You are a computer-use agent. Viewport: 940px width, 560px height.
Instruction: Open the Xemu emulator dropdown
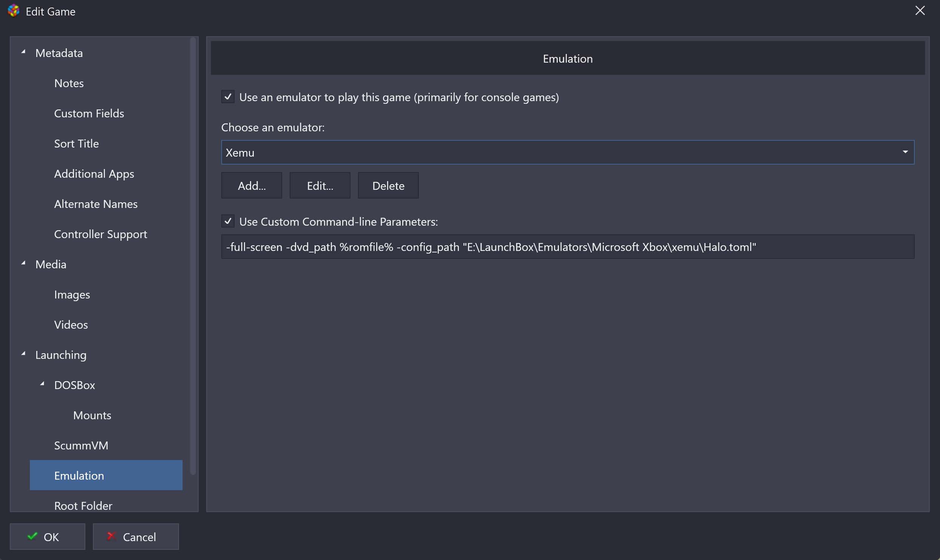[x=568, y=152]
